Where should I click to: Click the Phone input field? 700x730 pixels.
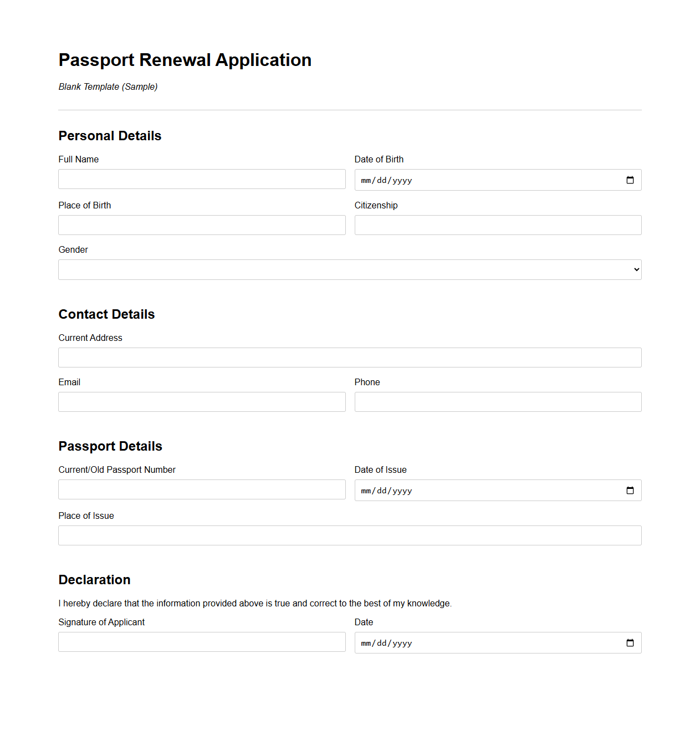tap(498, 401)
